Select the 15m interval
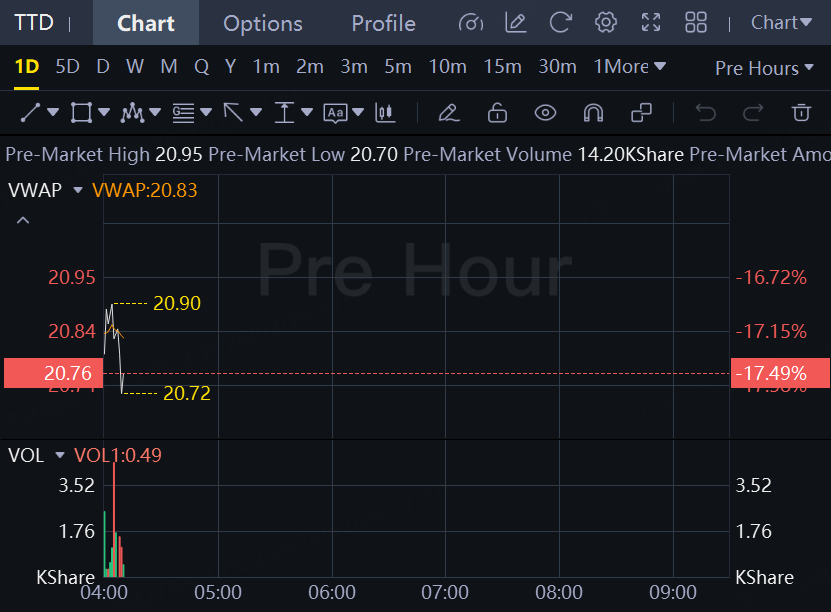Image resolution: width=831 pixels, height=612 pixels. tap(502, 67)
